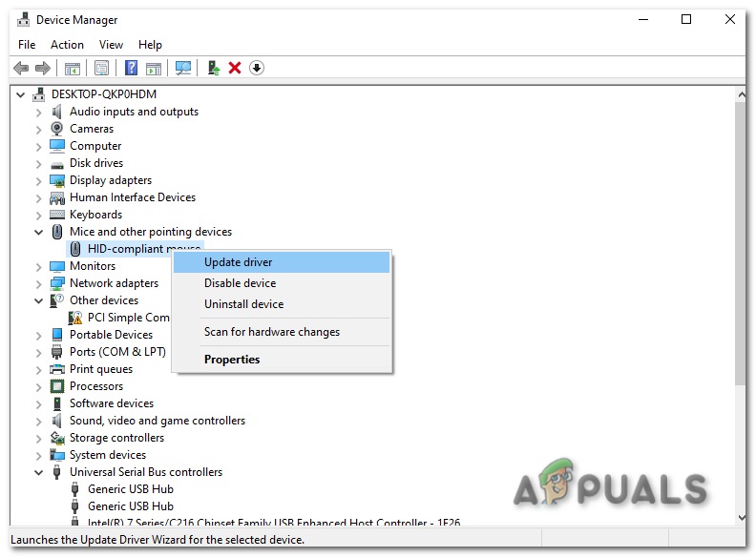The height and width of the screenshot is (557, 756).
Task: Click the red X uninstall device icon
Action: (x=235, y=68)
